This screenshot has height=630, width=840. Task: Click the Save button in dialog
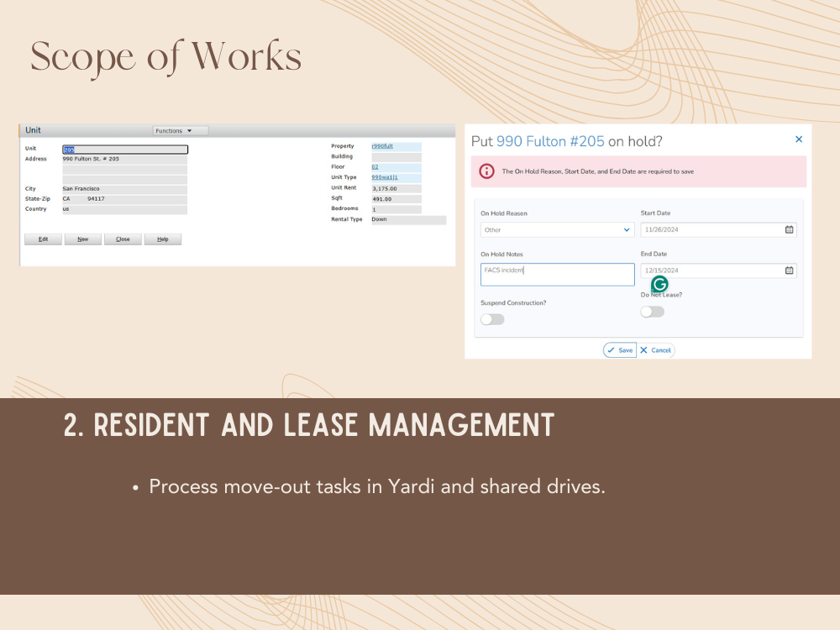(x=620, y=349)
